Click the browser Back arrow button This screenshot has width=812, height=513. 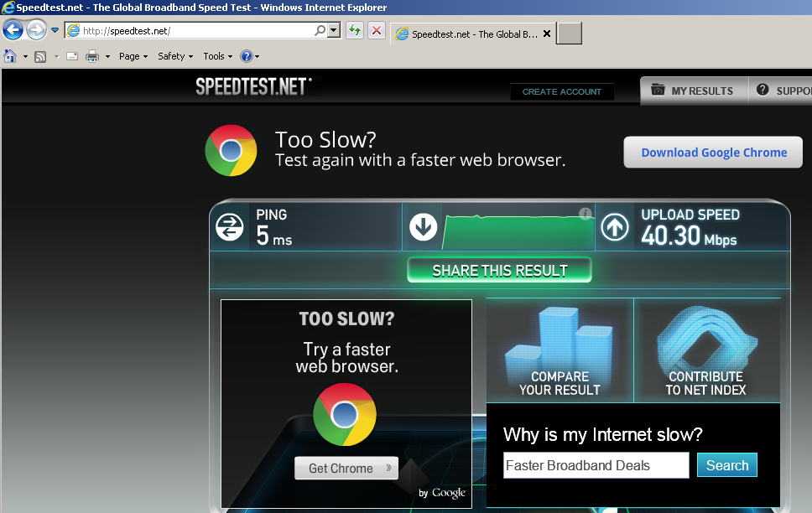point(13,30)
